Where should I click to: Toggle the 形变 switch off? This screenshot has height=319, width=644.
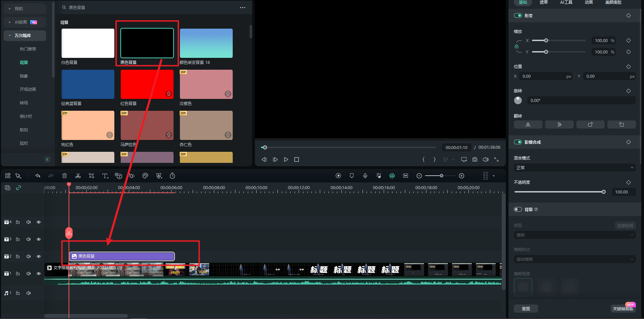[x=518, y=15]
